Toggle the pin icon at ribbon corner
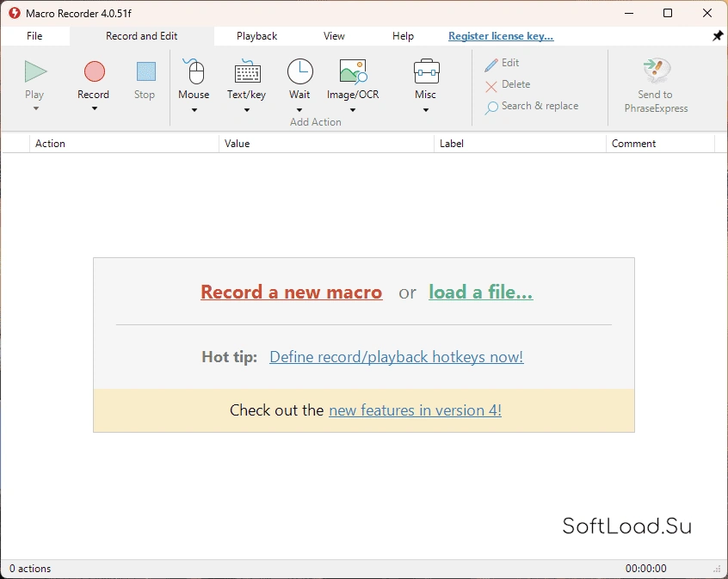The height and width of the screenshot is (579, 728). click(x=718, y=36)
